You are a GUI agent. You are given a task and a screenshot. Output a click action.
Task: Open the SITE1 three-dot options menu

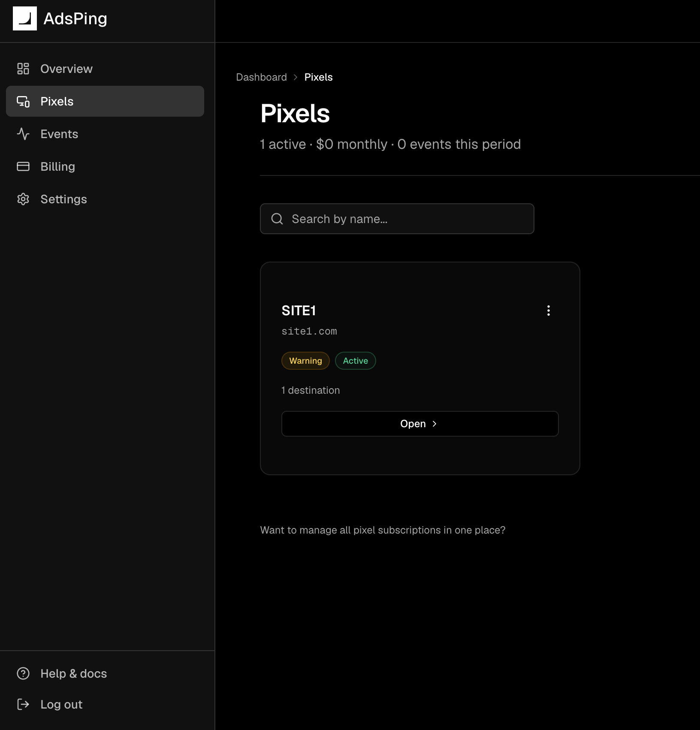[548, 311]
